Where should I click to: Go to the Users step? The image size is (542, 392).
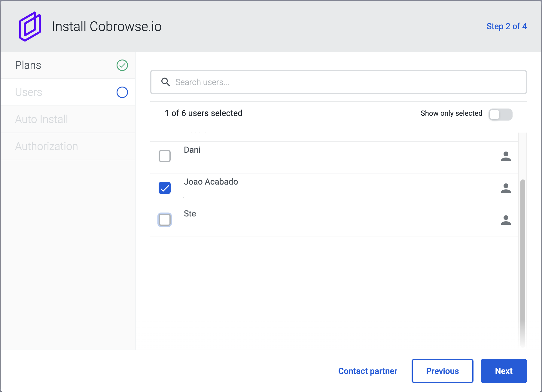coord(29,92)
